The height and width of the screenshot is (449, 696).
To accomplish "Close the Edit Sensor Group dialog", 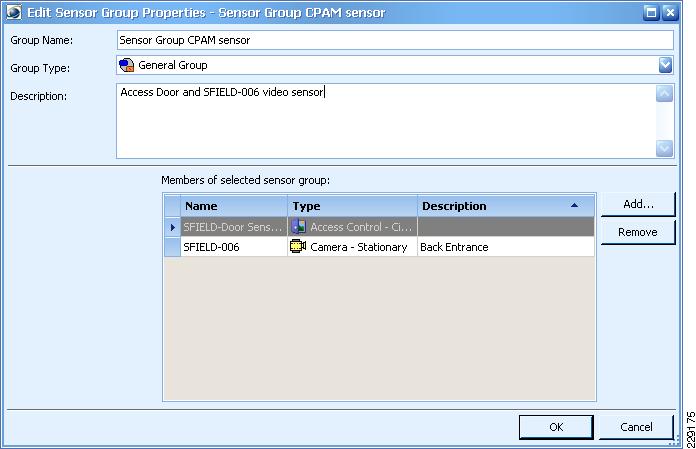I will pyautogui.click(x=670, y=12).
